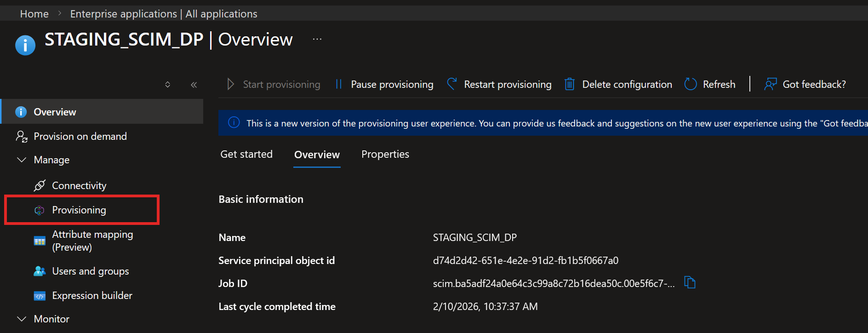Click the Start provisioning play icon
The width and height of the screenshot is (868, 333).
(x=231, y=84)
